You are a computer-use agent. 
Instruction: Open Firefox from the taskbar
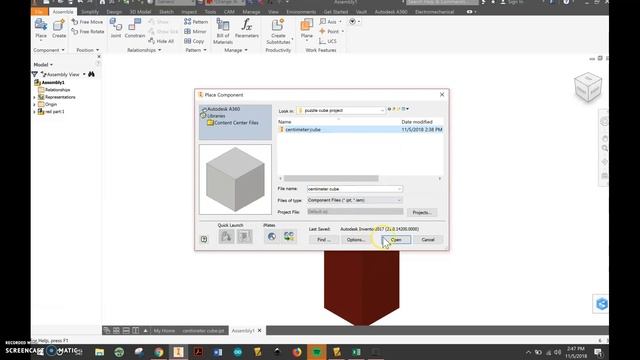click(297, 352)
